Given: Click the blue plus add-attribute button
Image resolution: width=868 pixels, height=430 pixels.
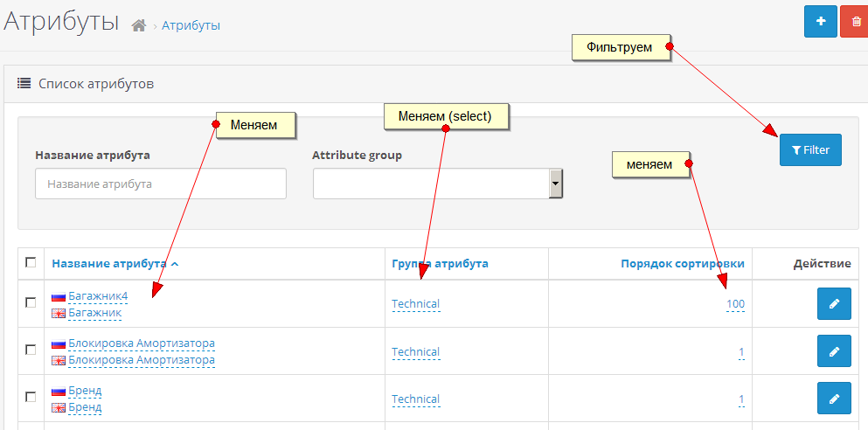Looking at the screenshot, I should [x=821, y=22].
